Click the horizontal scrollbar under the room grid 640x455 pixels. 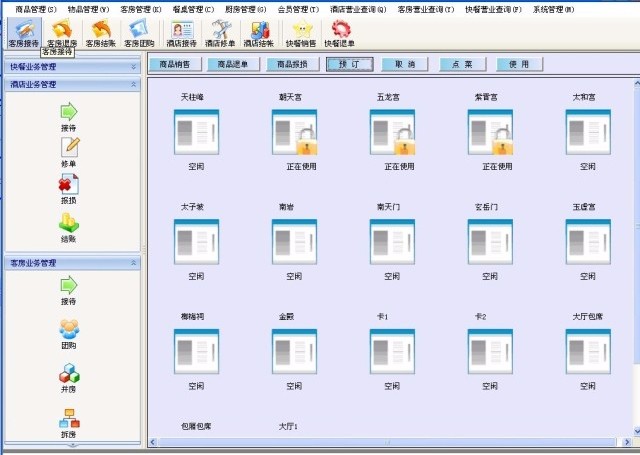387,442
